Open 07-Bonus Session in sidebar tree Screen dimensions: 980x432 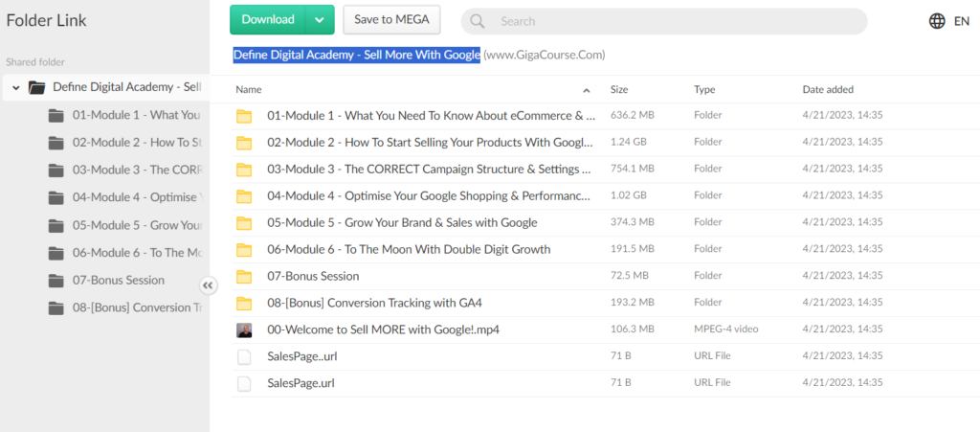click(119, 280)
